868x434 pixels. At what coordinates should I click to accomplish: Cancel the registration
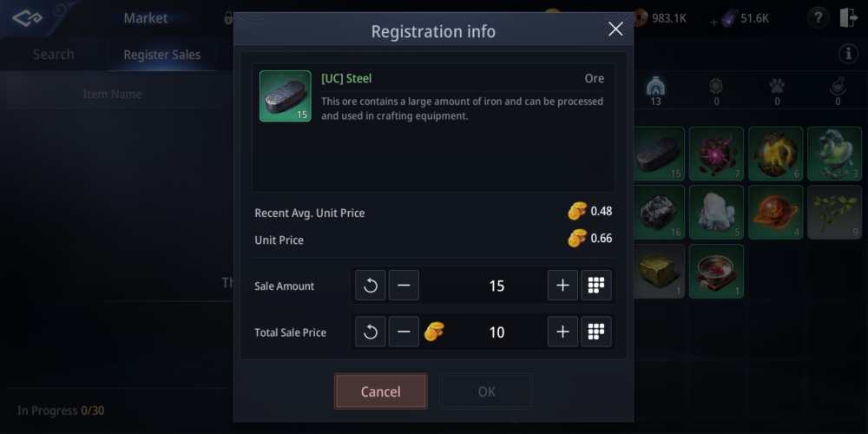click(x=380, y=391)
